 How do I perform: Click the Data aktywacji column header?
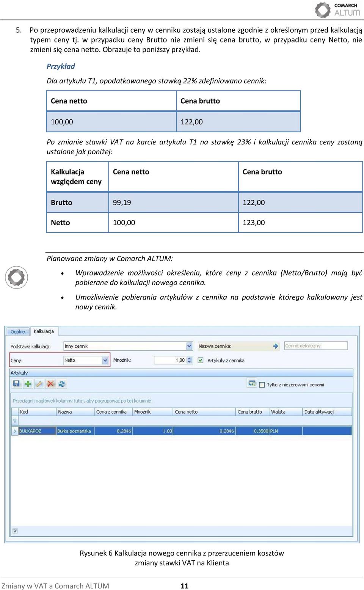(x=327, y=412)
